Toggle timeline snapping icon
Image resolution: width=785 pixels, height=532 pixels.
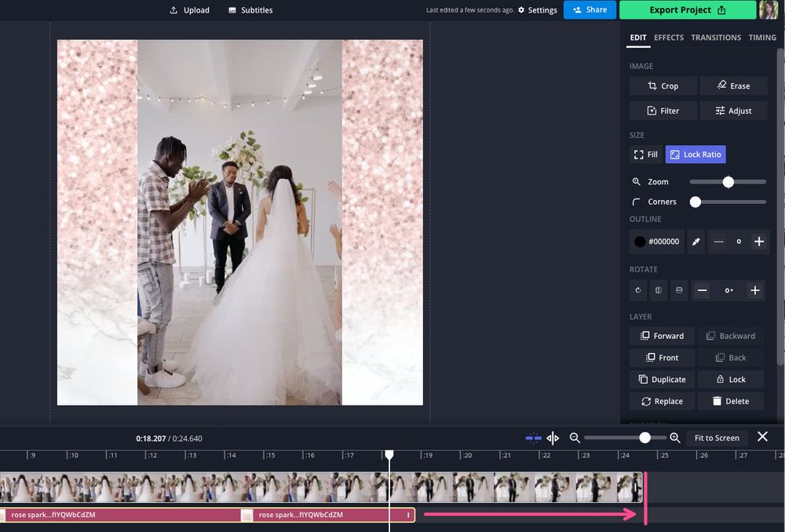click(533, 438)
